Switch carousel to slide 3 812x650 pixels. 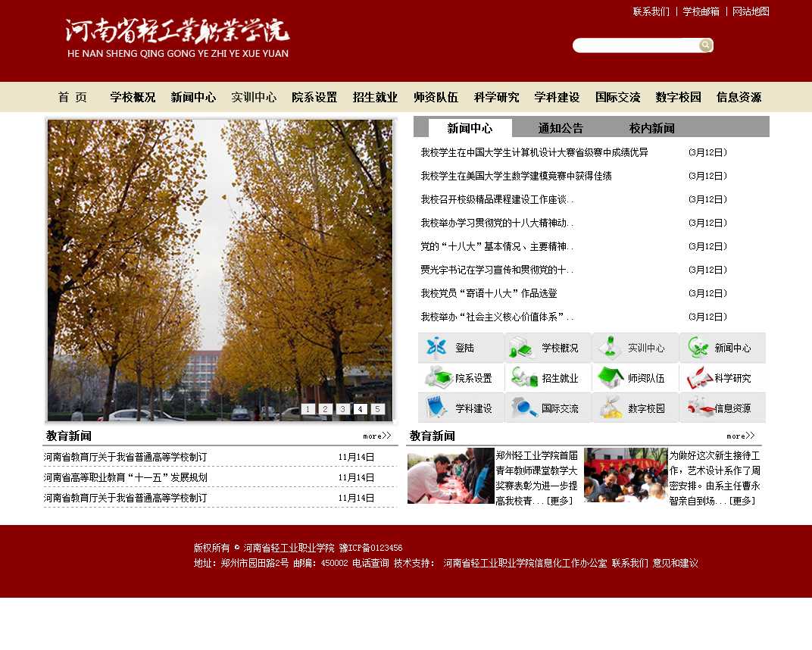(x=342, y=409)
